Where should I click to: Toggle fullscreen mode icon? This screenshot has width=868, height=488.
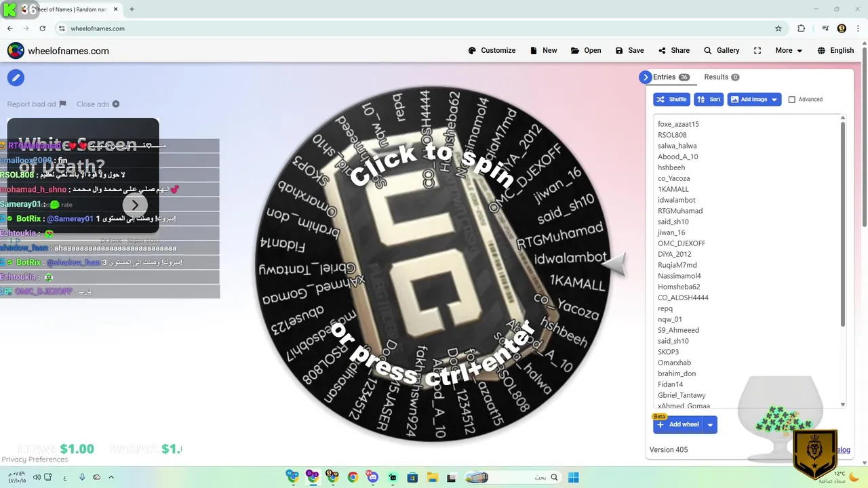point(757,51)
